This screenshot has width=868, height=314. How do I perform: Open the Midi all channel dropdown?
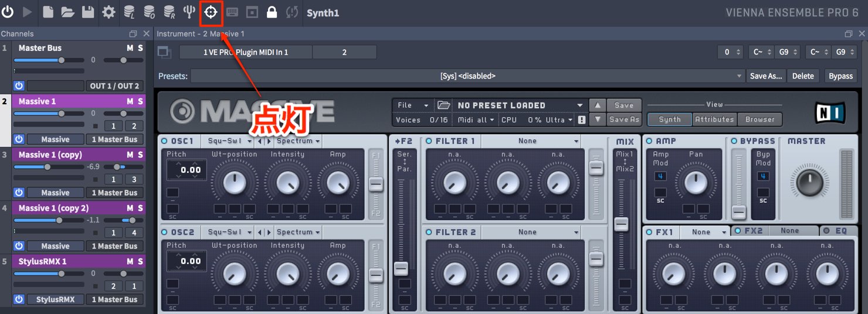pyautogui.click(x=475, y=120)
